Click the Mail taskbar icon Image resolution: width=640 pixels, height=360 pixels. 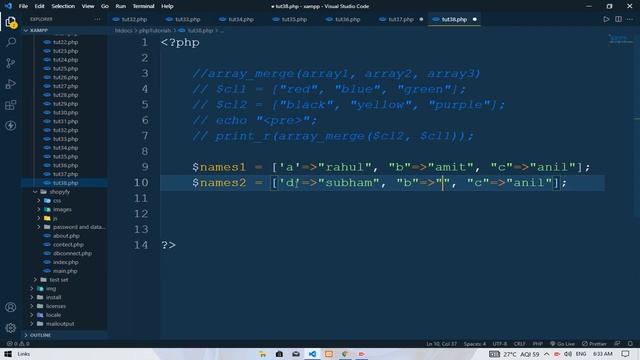coord(296,354)
